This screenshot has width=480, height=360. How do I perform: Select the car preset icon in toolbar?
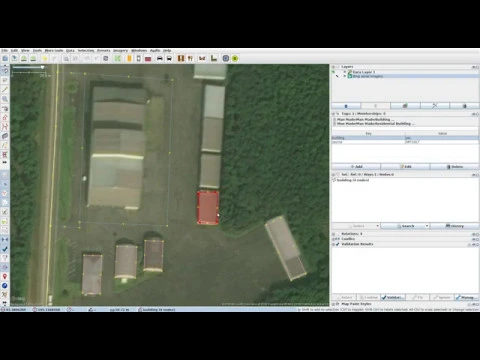[160, 58]
